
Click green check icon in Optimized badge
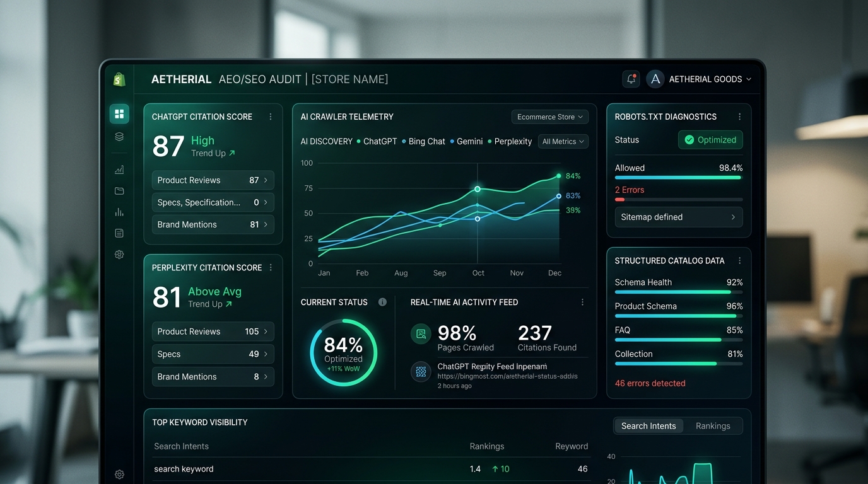(689, 140)
